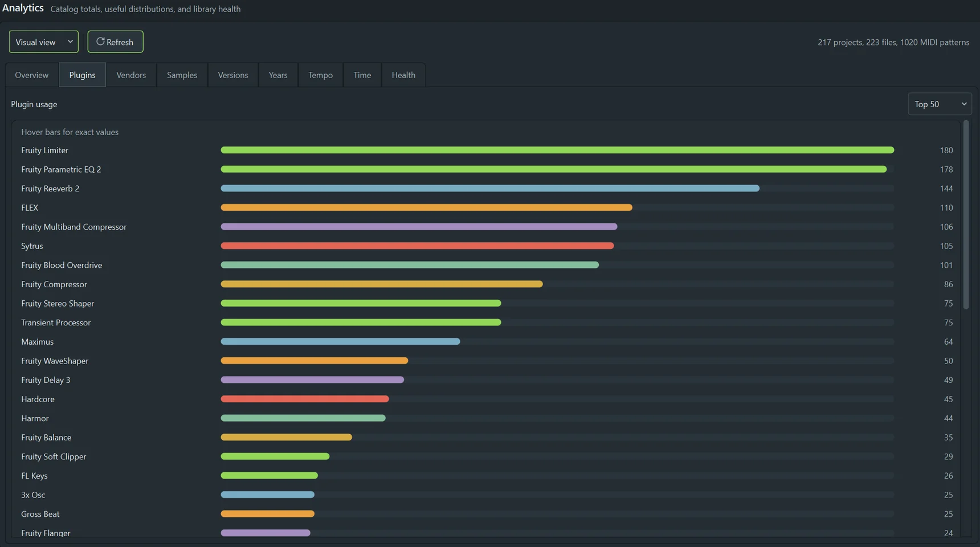
Task: Click the Fruity Balance label
Action: pyautogui.click(x=46, y=438)
